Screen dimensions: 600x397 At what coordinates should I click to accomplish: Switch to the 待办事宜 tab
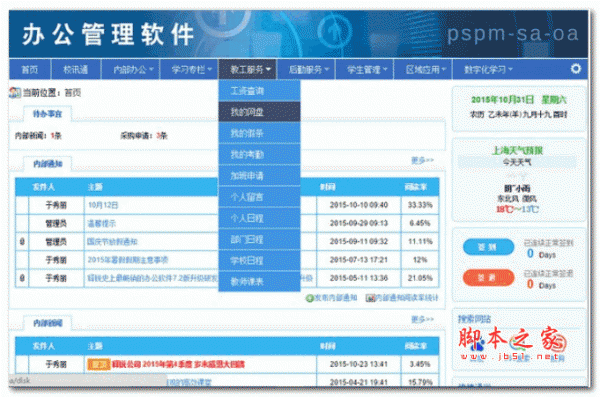click(x=47, y=114)
